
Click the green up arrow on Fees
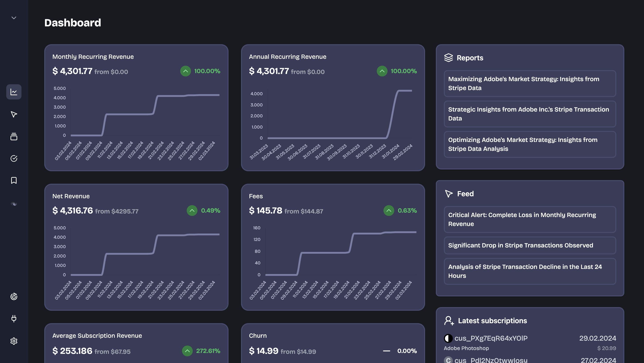pyautogui.click(x=389, y=211)
